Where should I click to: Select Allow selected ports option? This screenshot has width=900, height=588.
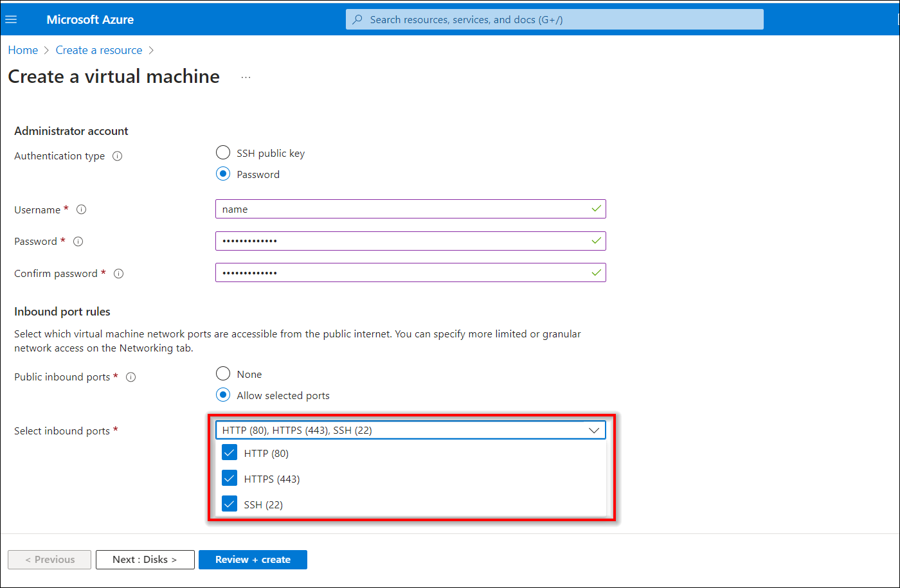tap(223, 395)
